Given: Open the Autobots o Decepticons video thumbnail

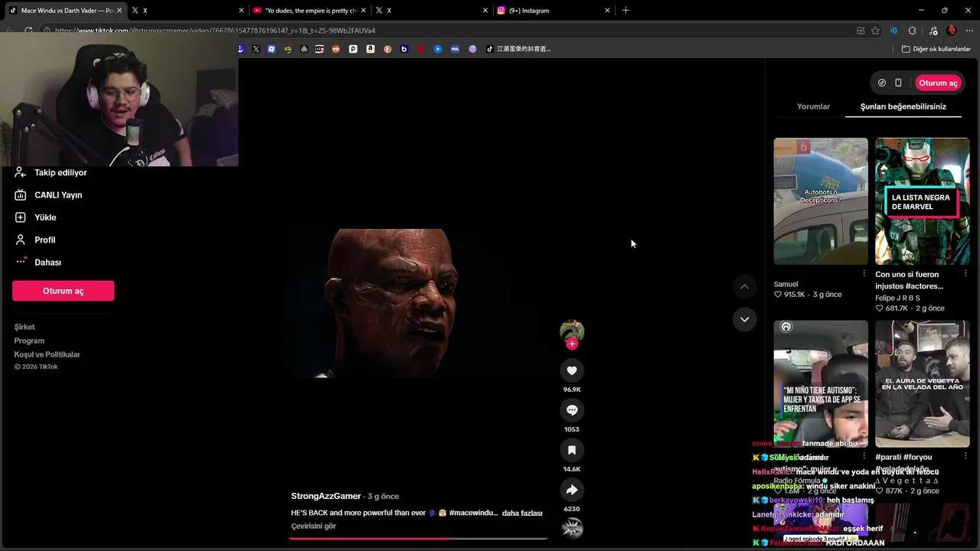Looking at the screenshot, I should click(821, 201).
